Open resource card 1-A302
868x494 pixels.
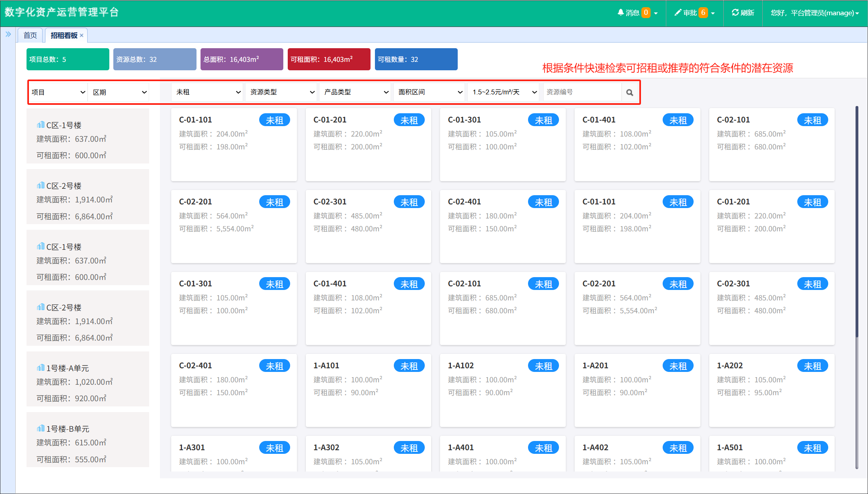coord(368,454)
